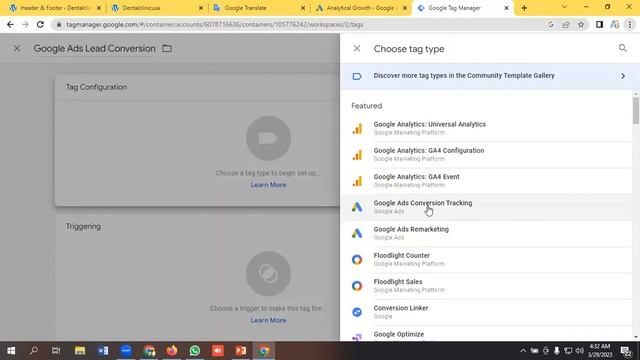This screenshot has width=640, height=360.
Task: Pick Conversion Linker text
Action: (x=401, y=308)
